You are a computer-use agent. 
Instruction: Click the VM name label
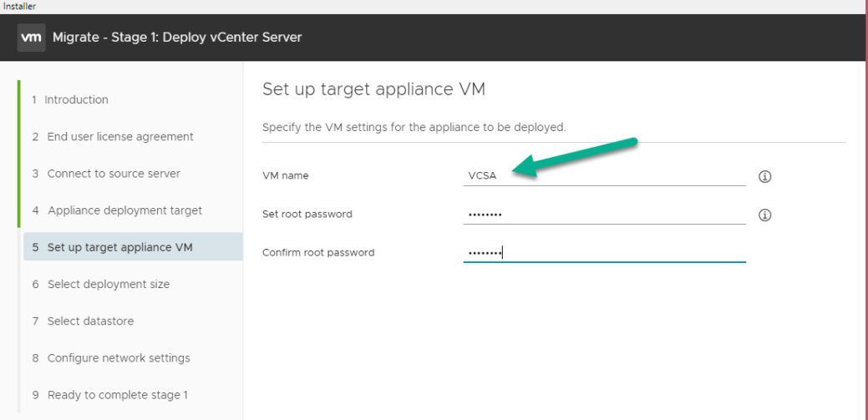click(285, 176)
